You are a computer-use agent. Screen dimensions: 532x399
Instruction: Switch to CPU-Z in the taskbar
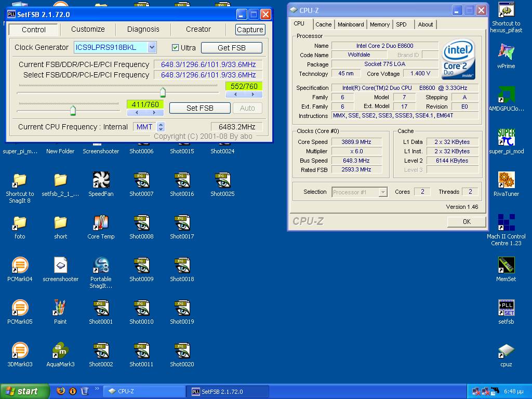(x=144, y=392)
